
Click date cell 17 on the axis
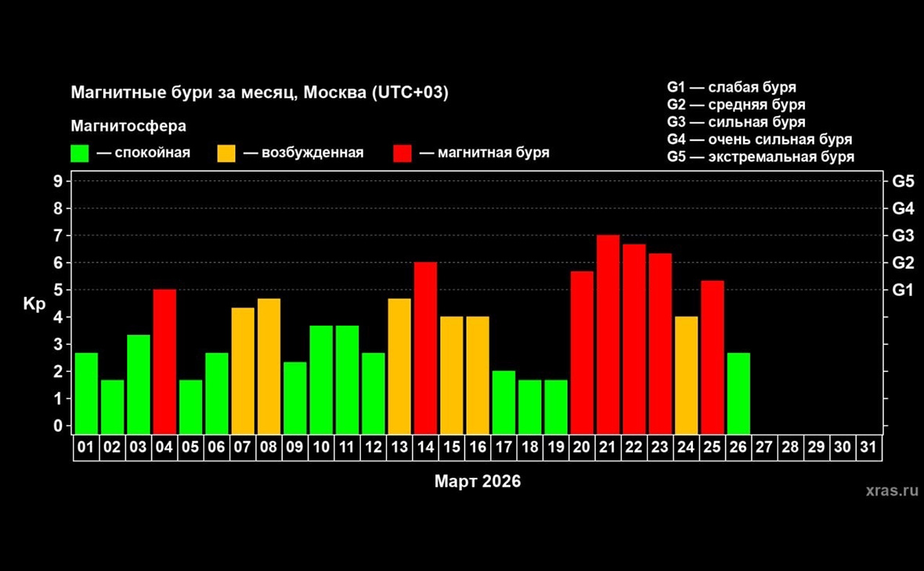(504, 448)
